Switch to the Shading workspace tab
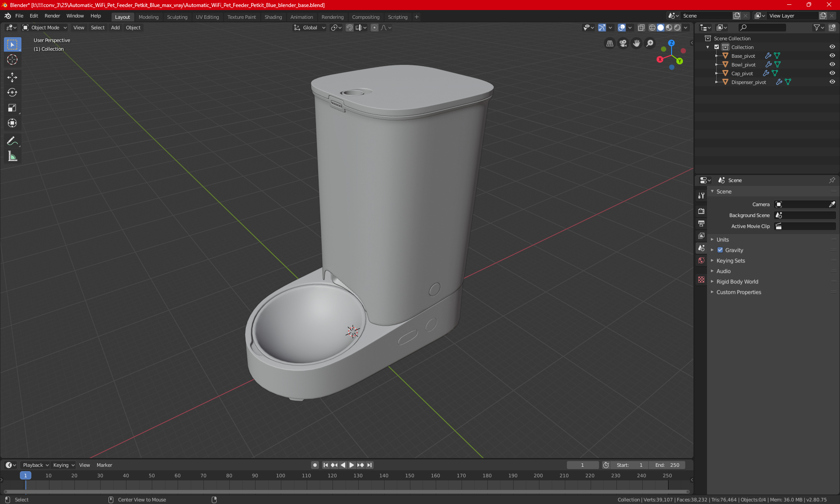 coord(273,17)
